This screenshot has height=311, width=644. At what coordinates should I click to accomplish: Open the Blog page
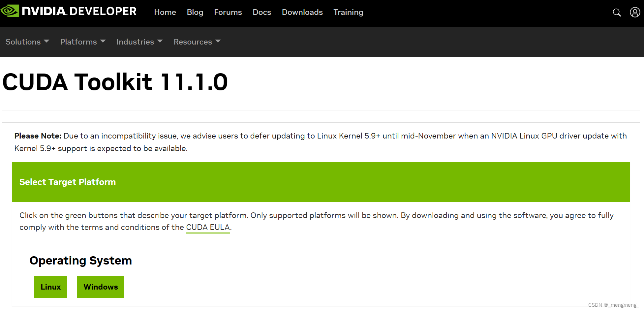195,12
